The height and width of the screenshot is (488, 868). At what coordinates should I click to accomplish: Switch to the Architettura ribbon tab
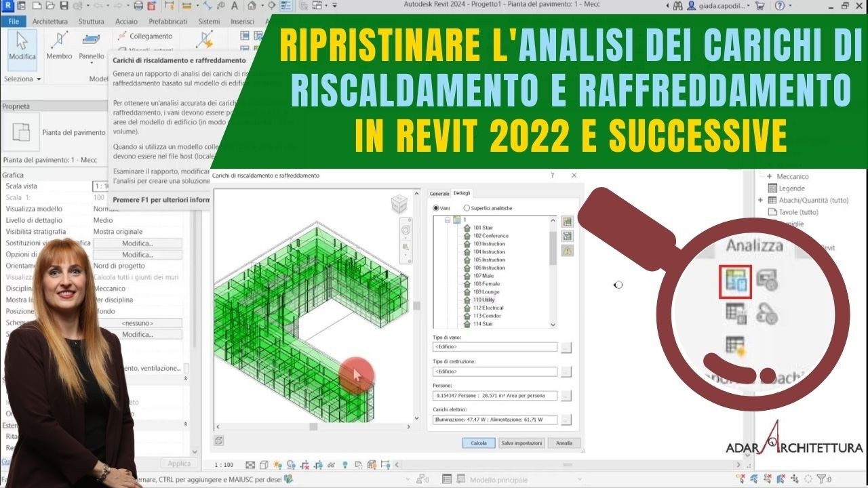(50, 22)
